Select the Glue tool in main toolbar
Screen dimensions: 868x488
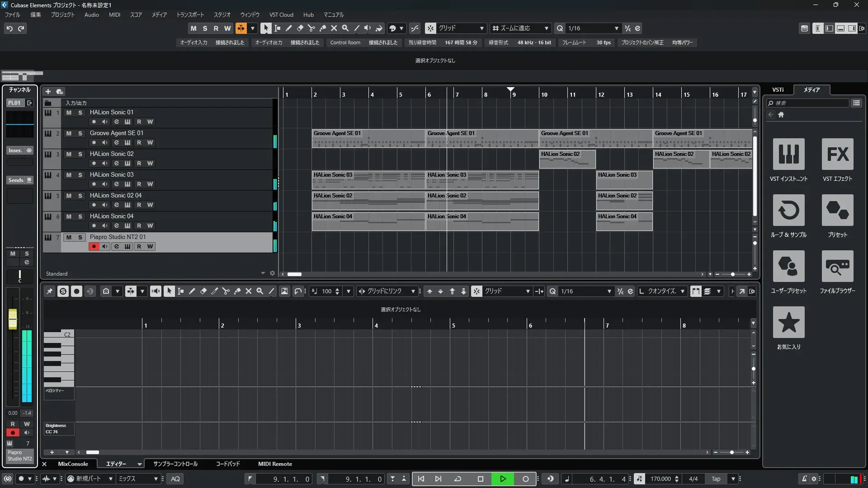(x=323, y=28)
